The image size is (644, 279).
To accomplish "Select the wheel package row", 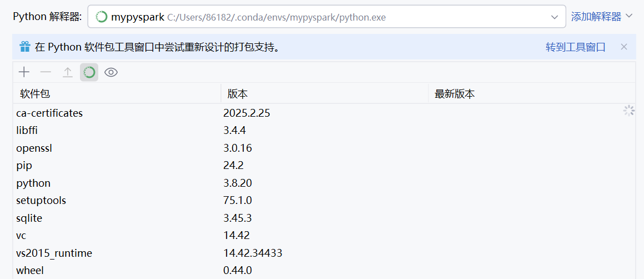I will [x=324, y=270].
